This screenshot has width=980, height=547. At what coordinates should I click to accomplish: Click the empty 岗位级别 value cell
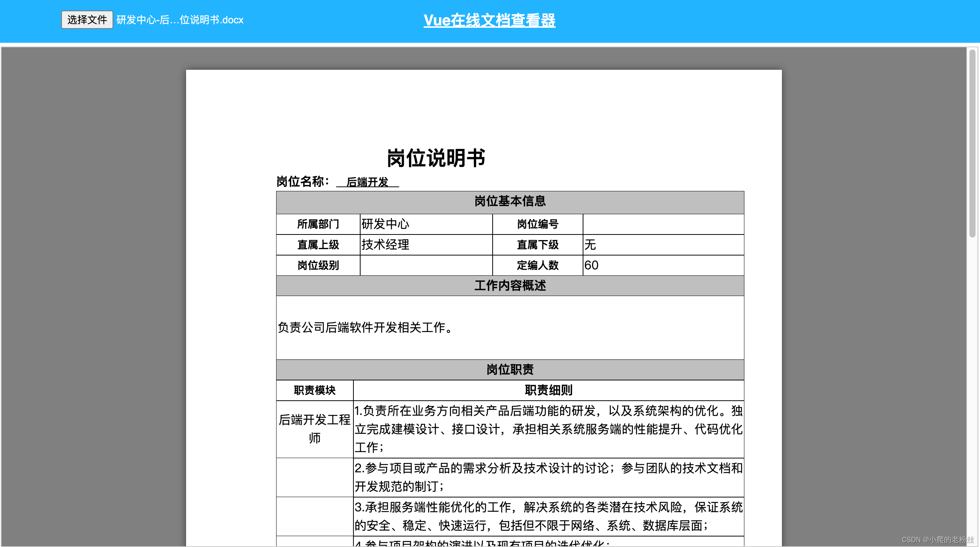pos(426,265)
